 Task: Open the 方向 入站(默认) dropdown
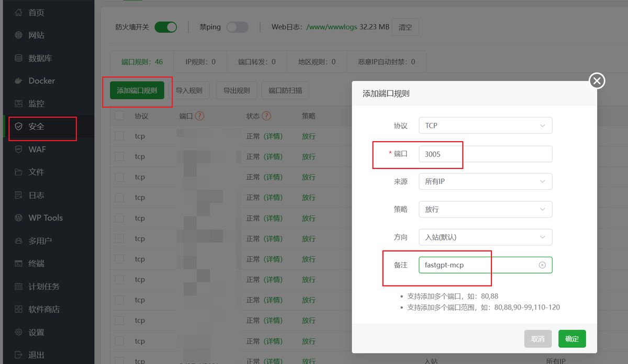point(485,237)
